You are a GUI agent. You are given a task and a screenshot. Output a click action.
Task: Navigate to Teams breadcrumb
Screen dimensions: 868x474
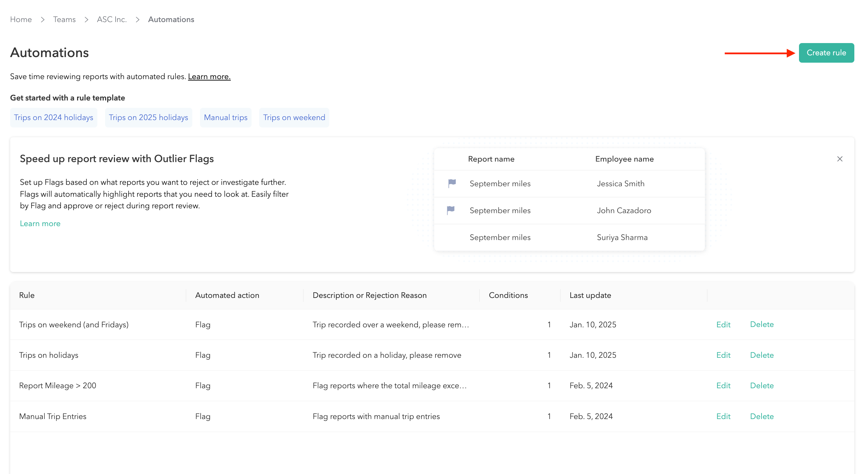click(x=64, y=20)
